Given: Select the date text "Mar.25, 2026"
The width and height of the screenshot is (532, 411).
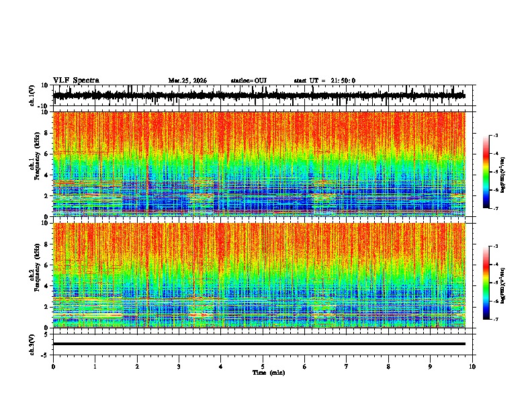Looking at the screenshot, I should pos(187,81).
